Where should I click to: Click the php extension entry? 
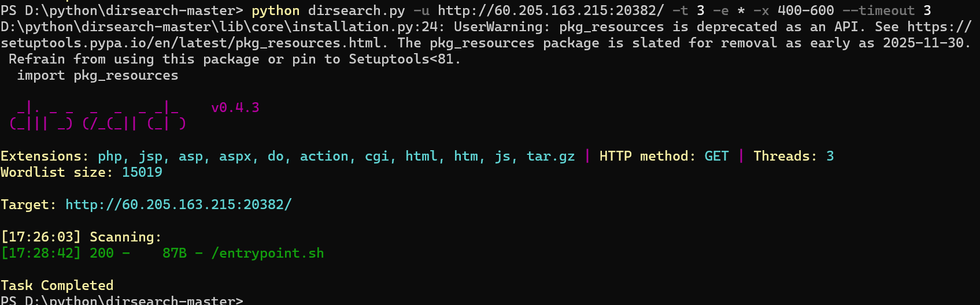110,156
